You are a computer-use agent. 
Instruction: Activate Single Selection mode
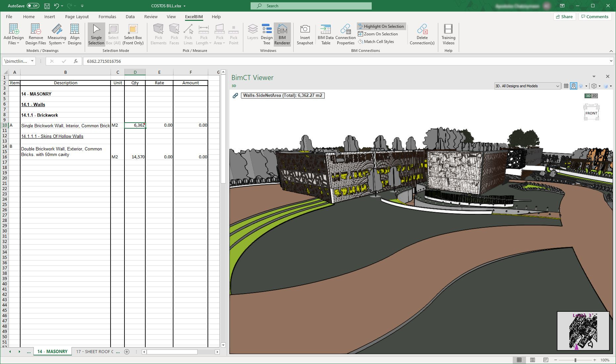[x=96, y=34]
